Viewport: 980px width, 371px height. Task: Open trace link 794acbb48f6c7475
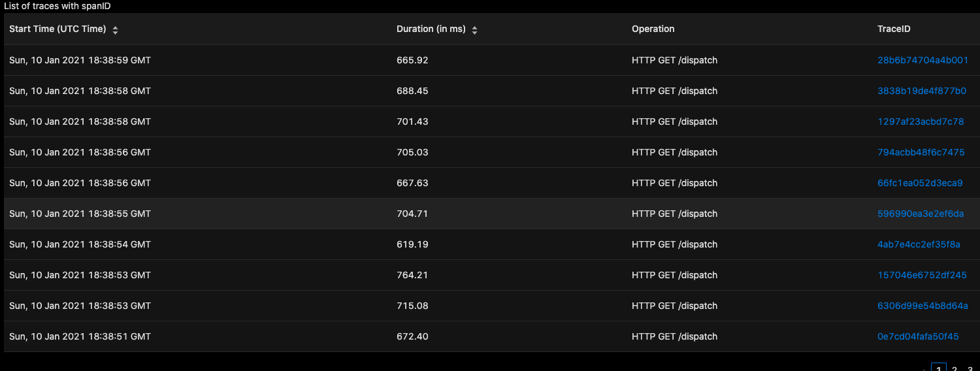click(x=921, y=152)
